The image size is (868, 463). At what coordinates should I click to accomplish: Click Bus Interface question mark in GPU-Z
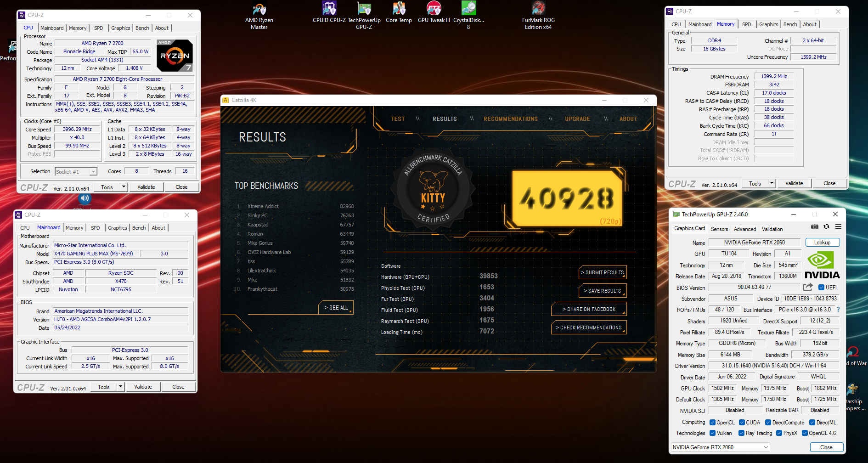click(x=838, y=310)
